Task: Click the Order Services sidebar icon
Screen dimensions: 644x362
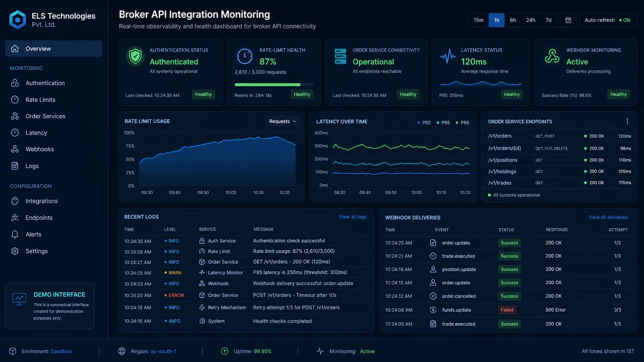Action: coord(15,116)
